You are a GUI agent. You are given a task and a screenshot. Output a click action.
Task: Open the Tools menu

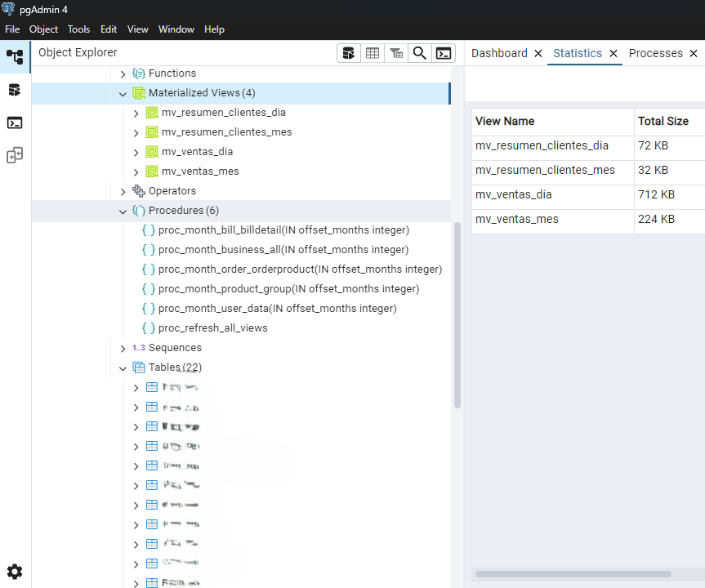click(79, 29)
